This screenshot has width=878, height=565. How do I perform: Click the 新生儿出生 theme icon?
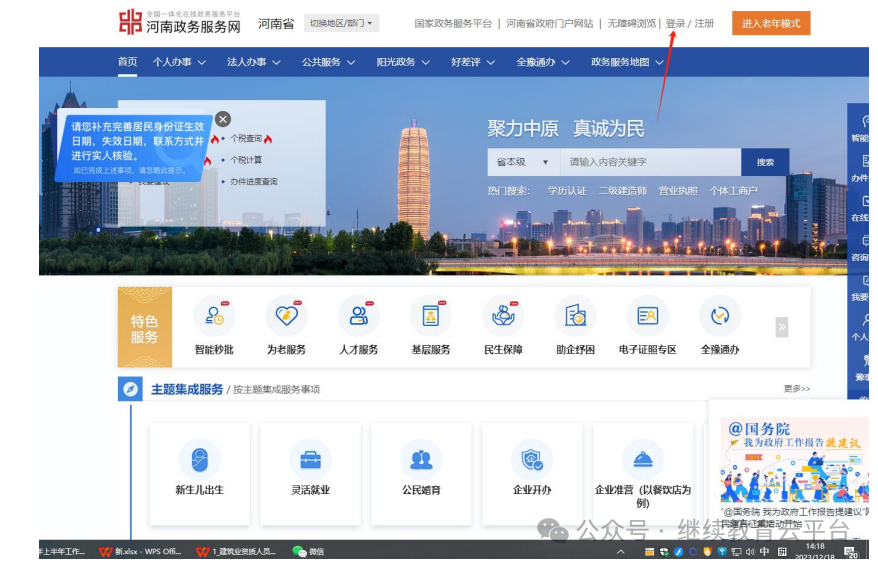pyautogui.click(x=199, y=460)
